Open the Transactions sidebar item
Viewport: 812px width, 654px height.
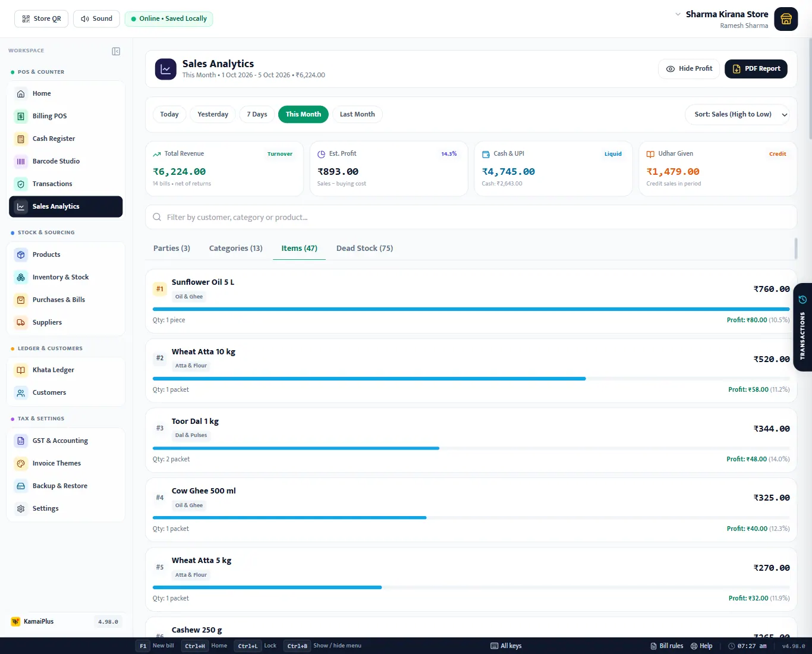pos(65,184)
